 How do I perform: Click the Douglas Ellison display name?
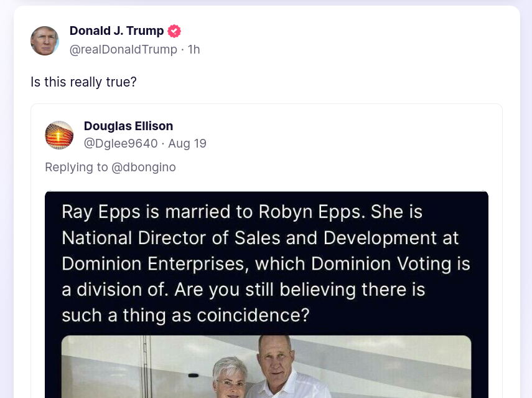pos(128,126)
